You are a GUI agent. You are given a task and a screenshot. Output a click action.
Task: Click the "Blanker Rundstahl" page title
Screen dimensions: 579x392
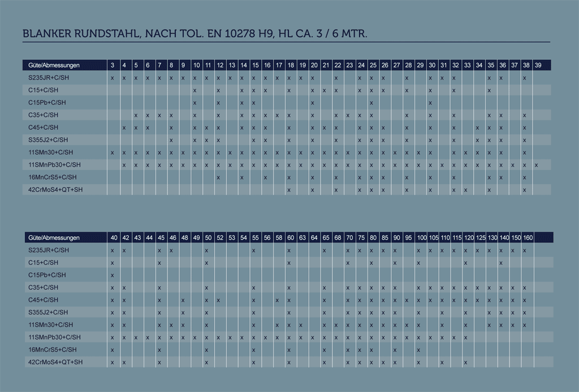click(x=195, y=33)
